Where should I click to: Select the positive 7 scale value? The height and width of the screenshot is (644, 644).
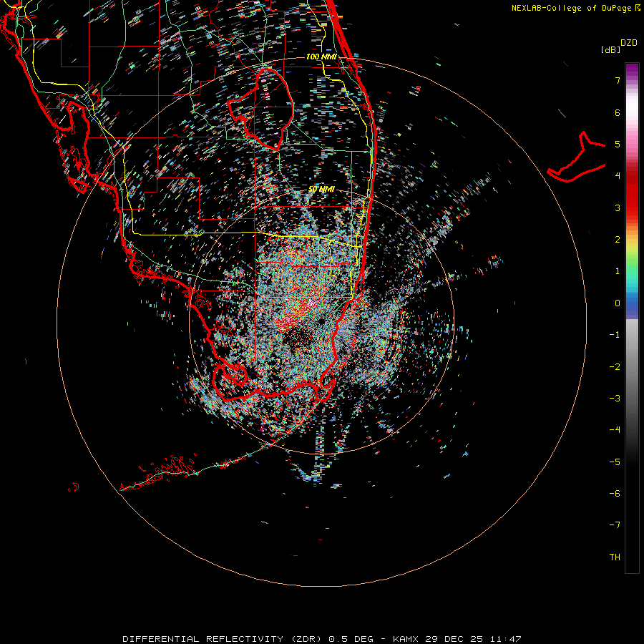pos(618,80)
